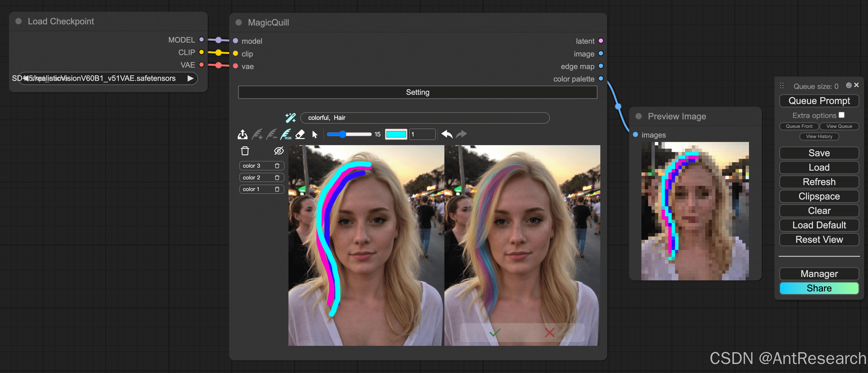The width and height of the screenshot is (868, 373).
Task: Delete the color 2 layer
Action: pos(277,177)
